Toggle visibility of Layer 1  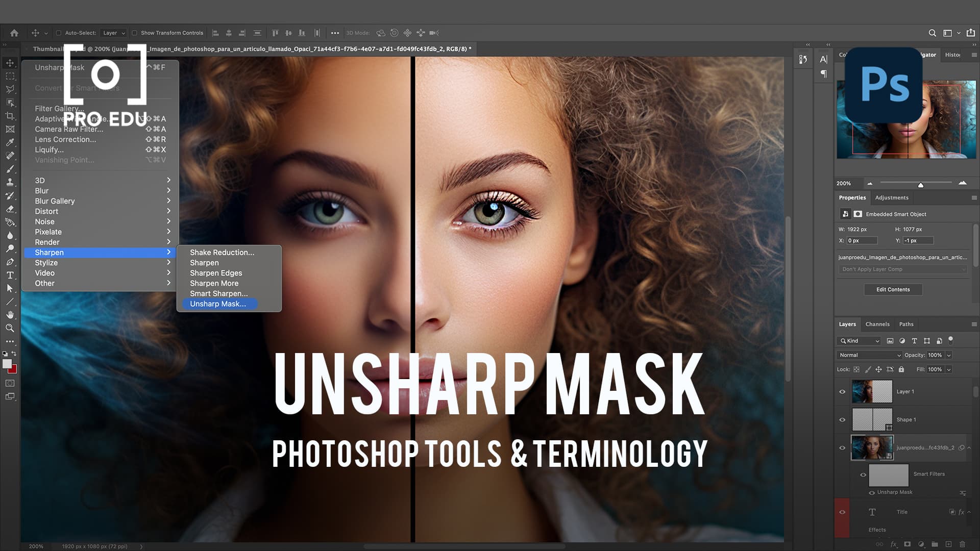point(843,391)
